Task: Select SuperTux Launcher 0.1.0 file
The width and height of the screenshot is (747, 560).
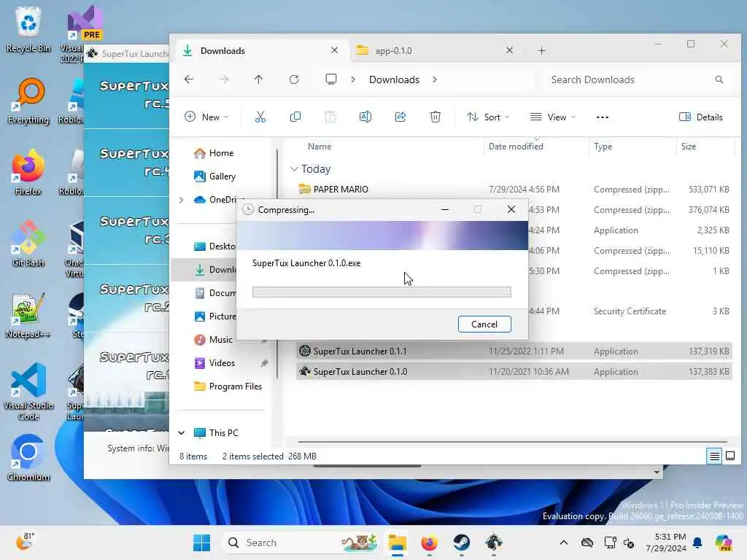Action: point(514,372)
